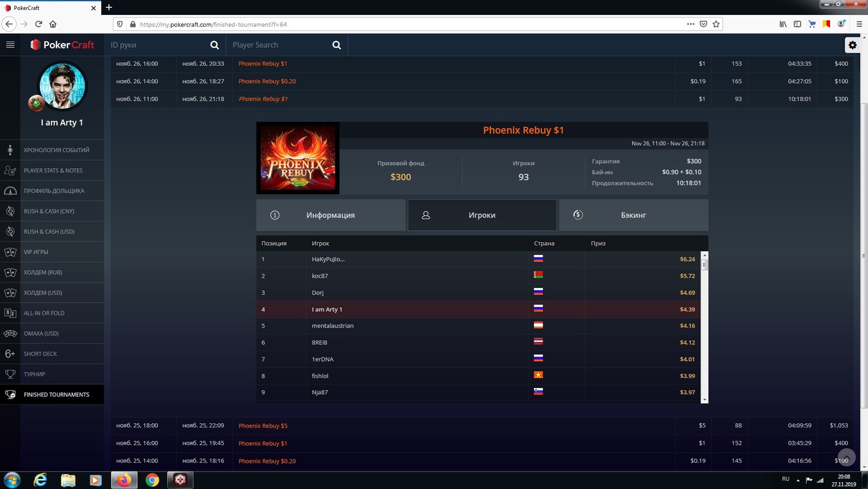Open All-In or Fold sidebar item
Image resolution: width=868 pixels, height=489 pixels.
click(44, 313)
